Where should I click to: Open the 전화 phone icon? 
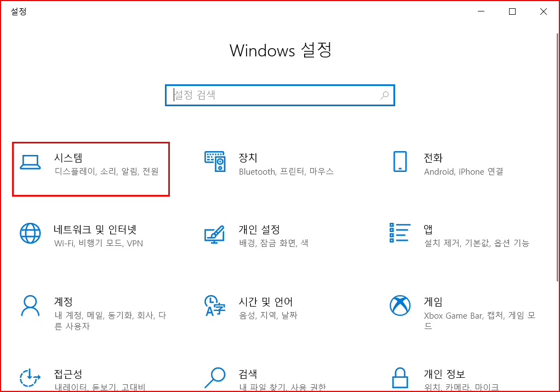(x=399, y=162)
